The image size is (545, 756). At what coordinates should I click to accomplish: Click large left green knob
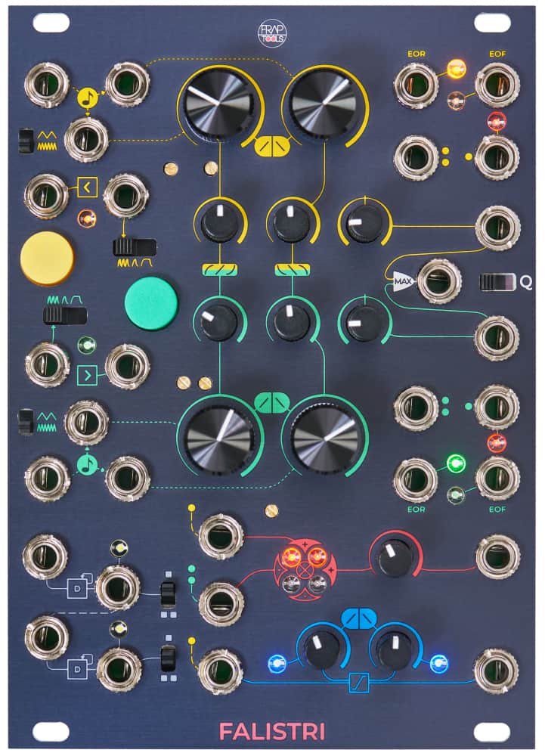point(220,441)
